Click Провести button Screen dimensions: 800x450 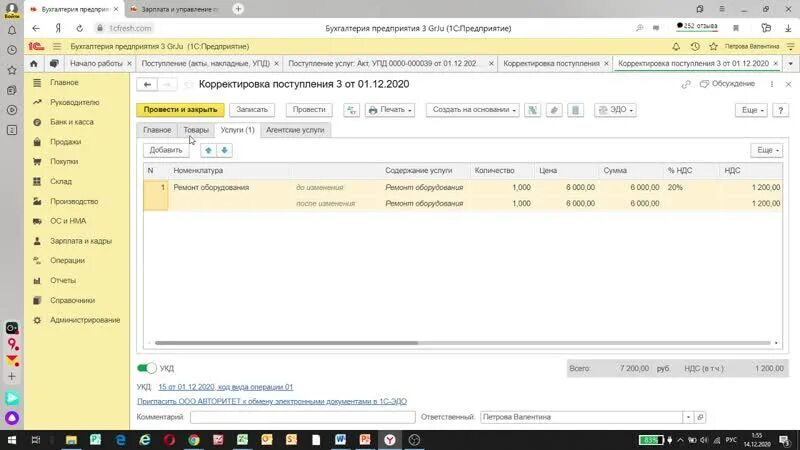coord(309,110)
